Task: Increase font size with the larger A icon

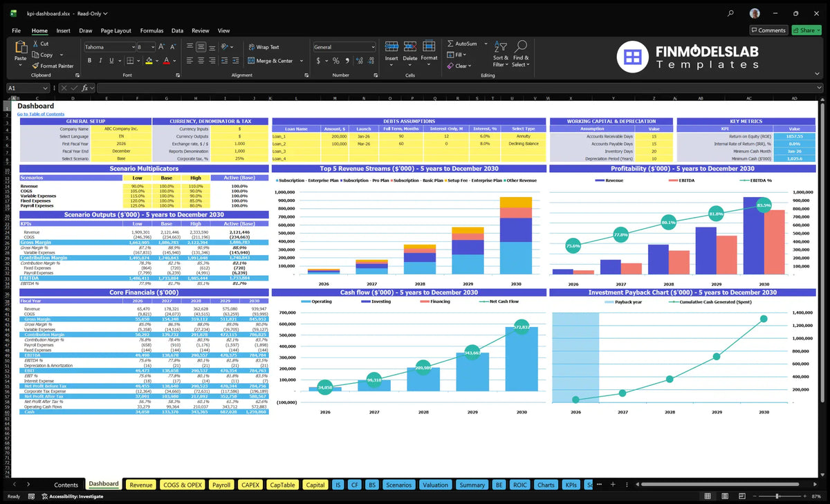Action: pyautogui.click(x=162, y=47)
